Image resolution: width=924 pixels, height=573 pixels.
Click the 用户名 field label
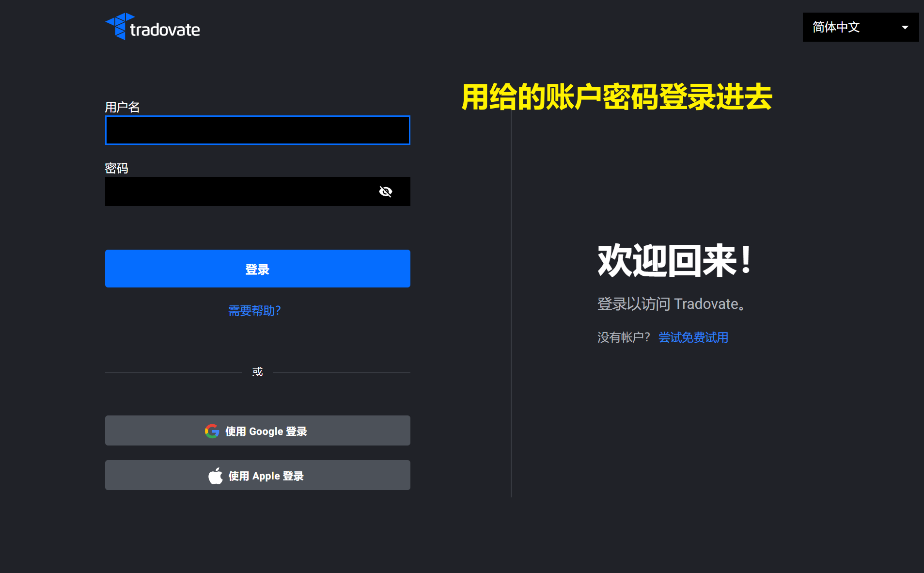coord(122,107)
